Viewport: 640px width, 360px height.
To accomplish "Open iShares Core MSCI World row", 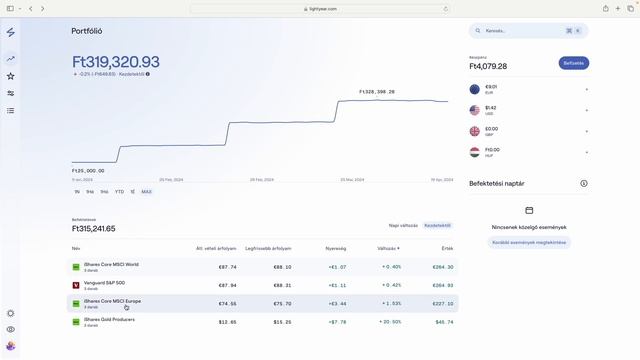I will 263,267.
